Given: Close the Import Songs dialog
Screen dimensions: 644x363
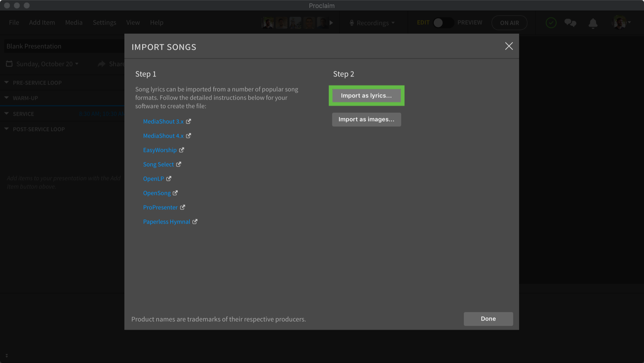Looking at the screenshot, I should (x=509, y=46).
